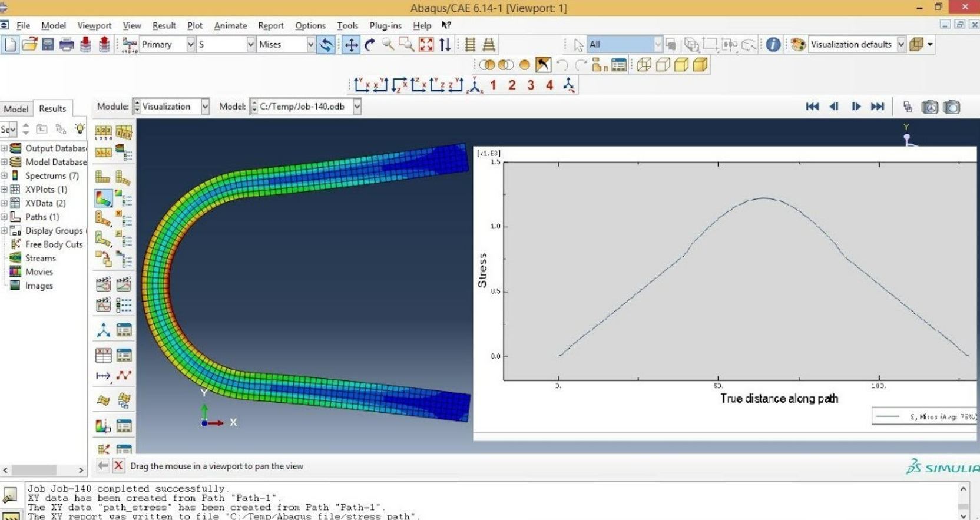Select the Pan View tool
Image resolution: width=980 pixels, height=520 pixels.
(x=351, y=44)
